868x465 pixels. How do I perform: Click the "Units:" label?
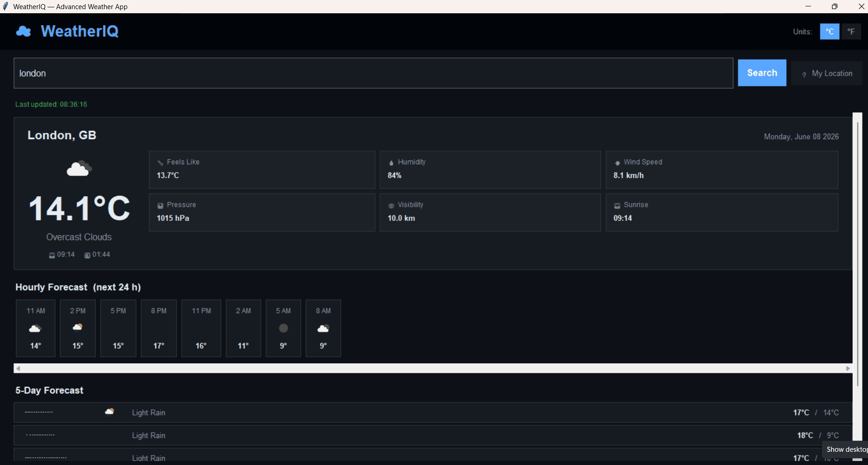803,31
